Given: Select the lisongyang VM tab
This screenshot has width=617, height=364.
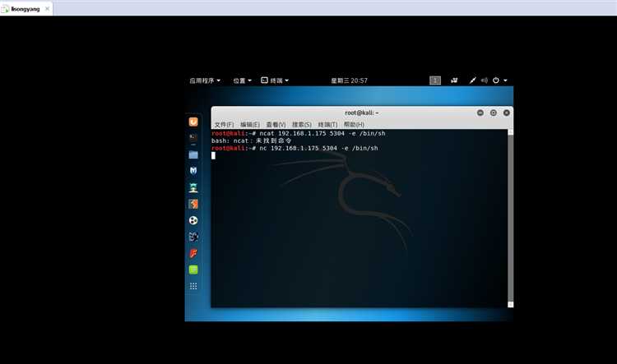Looking at the screenshot, I should [x=26, y=9].
